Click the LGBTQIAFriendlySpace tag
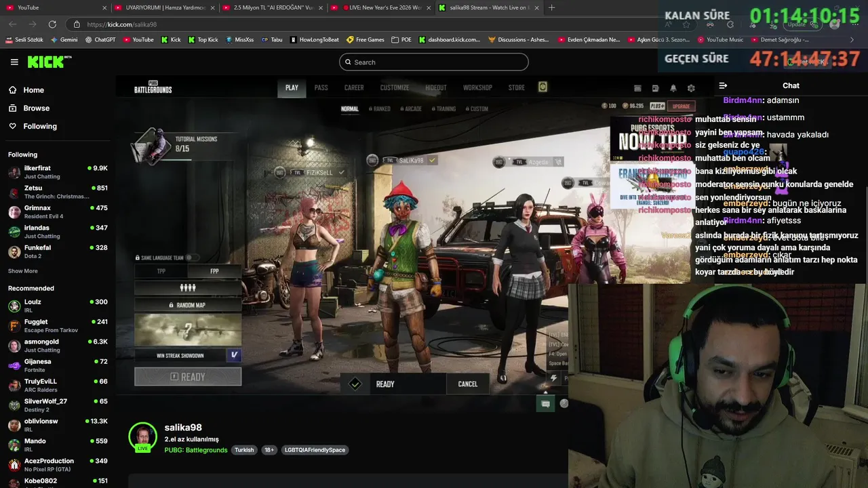868x488 pixels. coord(315,450)
